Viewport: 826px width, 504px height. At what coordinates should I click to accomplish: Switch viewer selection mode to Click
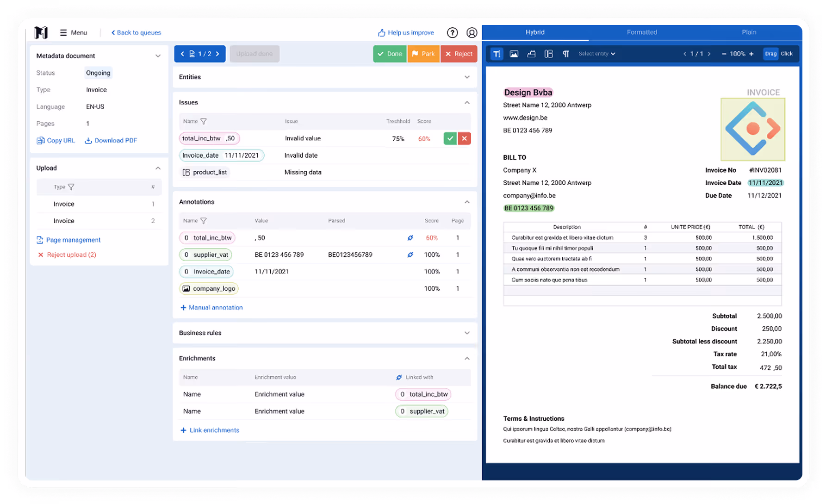[787, 54]
